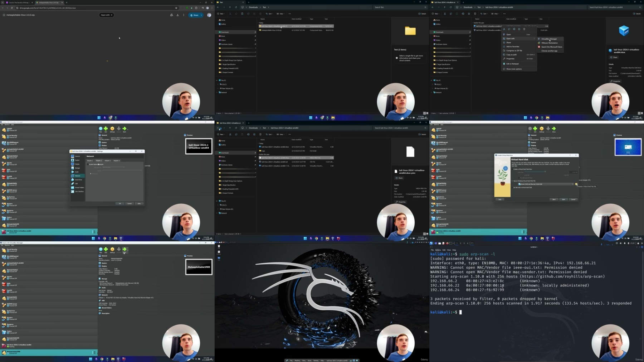Choose Open with in the context menu
644x362 pixels.
pos(519,39)
